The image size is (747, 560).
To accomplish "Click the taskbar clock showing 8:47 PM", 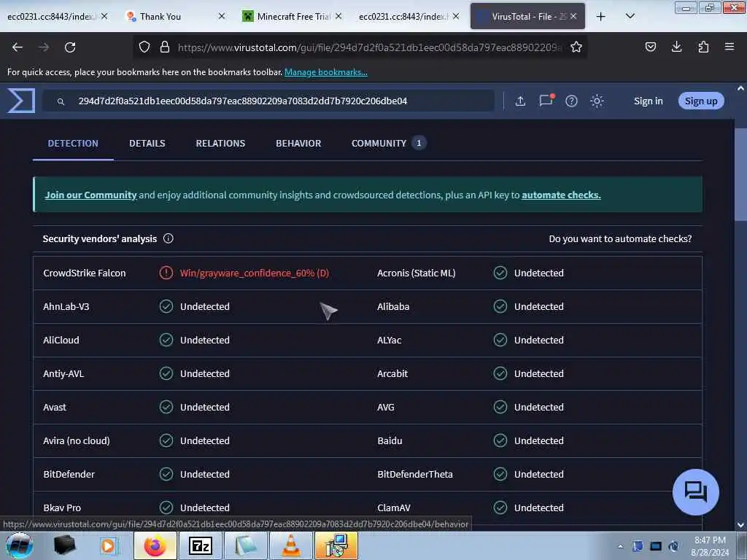I will click(710, 546).
